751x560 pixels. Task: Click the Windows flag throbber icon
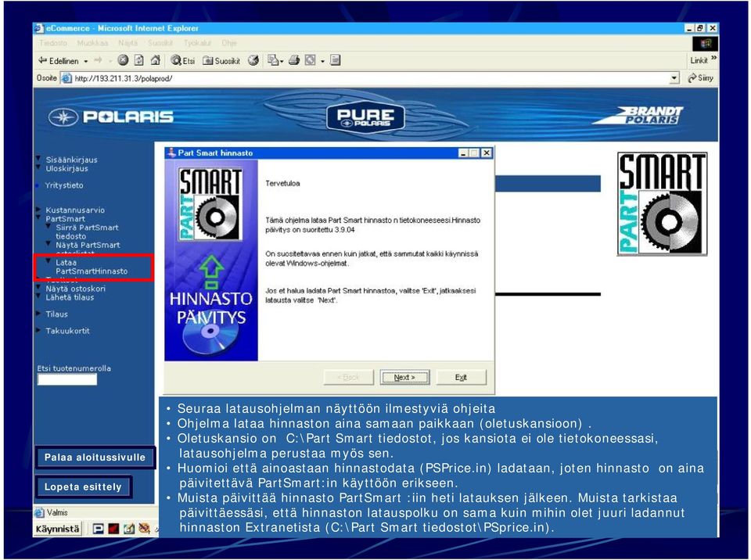(705, 44)
